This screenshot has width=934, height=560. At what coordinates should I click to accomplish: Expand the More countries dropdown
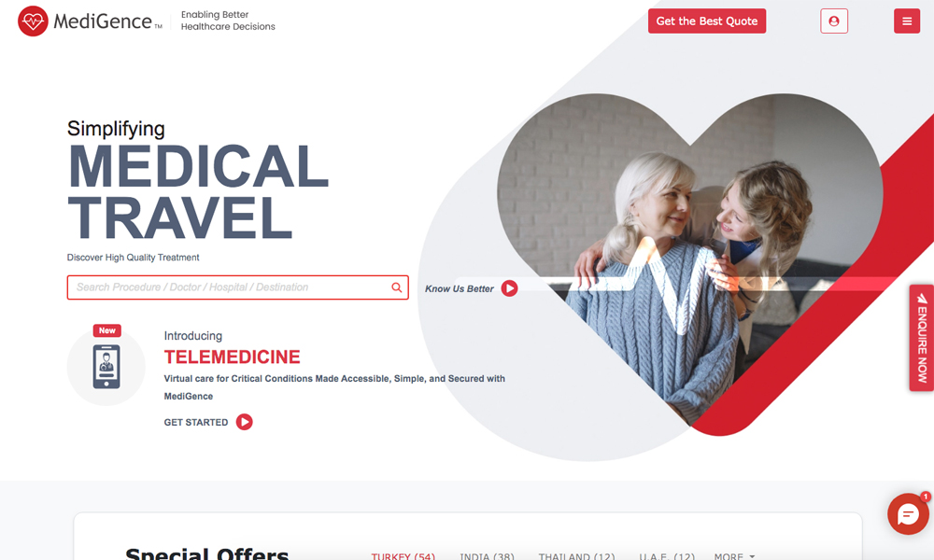tap(734, 556)
